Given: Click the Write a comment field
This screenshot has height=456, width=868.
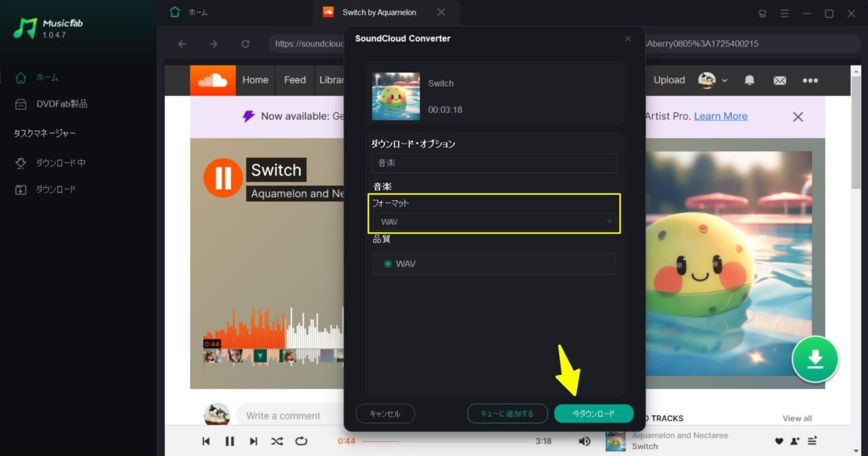Looking at the screenshot, I should tap(290, 415).
